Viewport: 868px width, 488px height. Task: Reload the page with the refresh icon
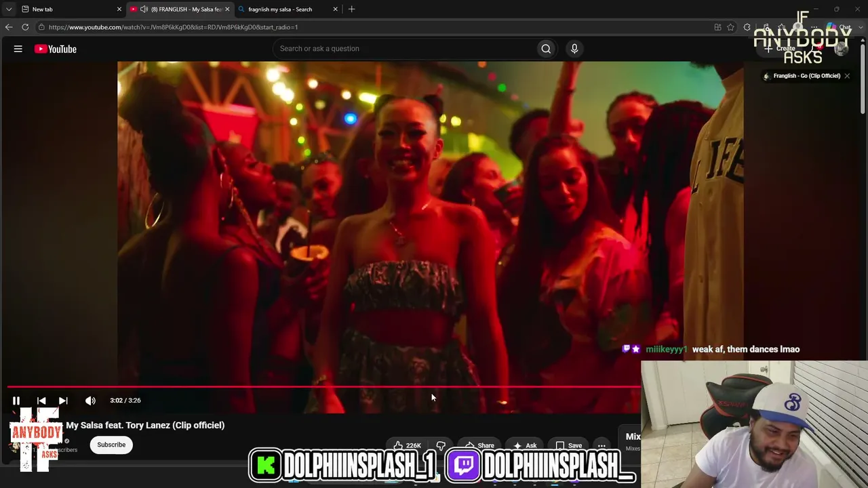pos(25,27)
